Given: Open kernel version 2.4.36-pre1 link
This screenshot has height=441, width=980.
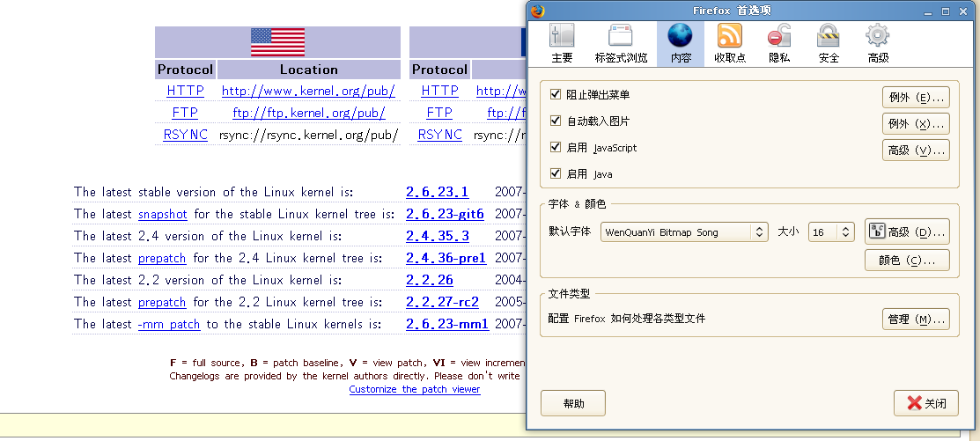Looking at the screenshot, I should click(x=446, y=258).
